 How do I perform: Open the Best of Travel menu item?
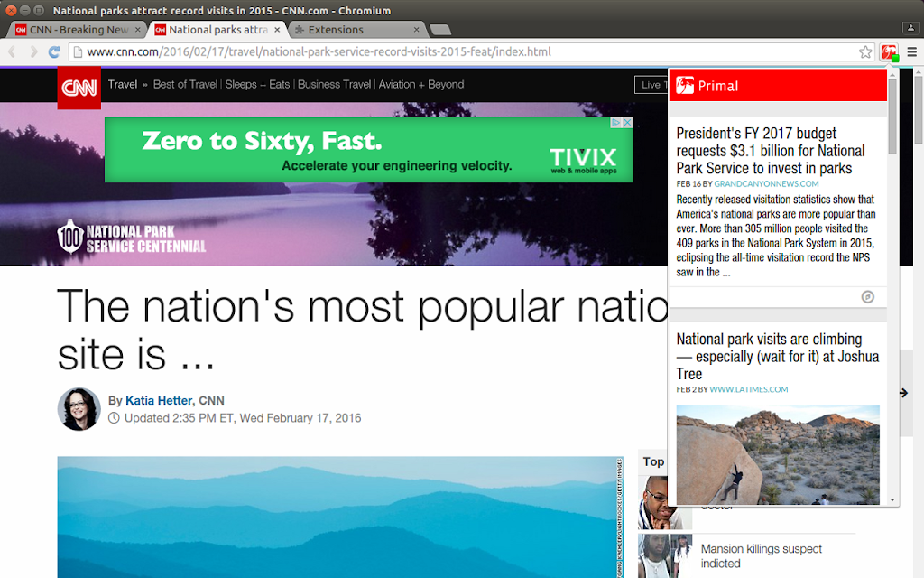[185, 84]
